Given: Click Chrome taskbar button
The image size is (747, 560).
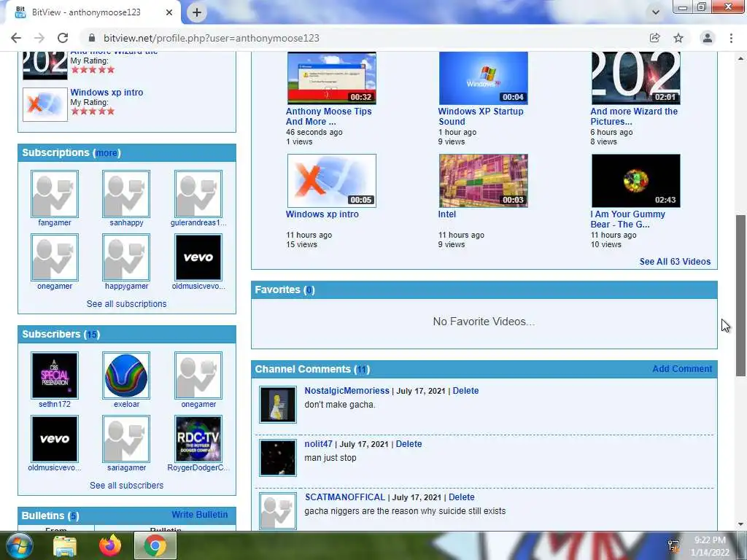Looking at the screenshot, I should (x=155, y=545).
